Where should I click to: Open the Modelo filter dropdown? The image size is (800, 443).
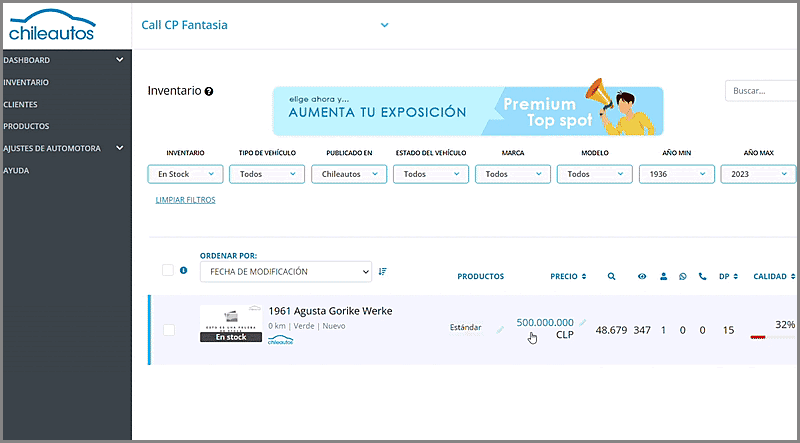pos(594,174)
